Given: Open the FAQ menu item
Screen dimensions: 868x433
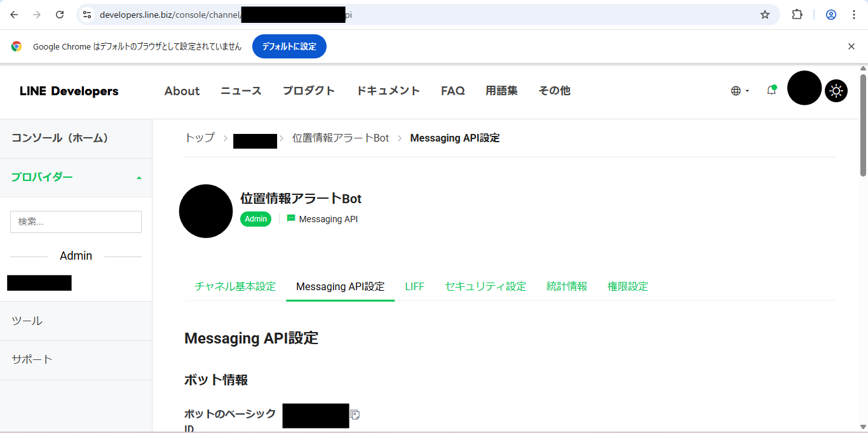Looking at the screenshot, I should click(453, 91).
